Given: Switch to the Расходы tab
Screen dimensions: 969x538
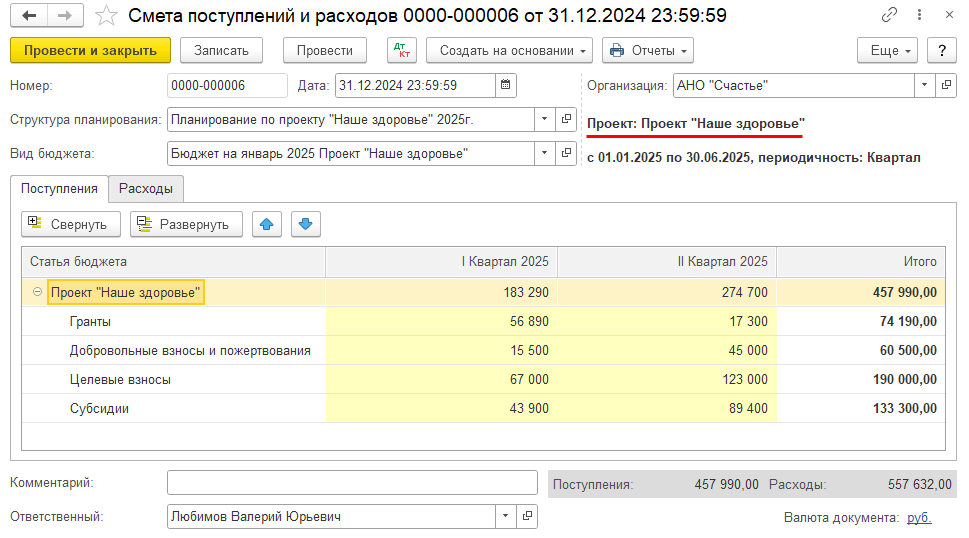Looking at the screenshot, I should click(x=146, y=188).
